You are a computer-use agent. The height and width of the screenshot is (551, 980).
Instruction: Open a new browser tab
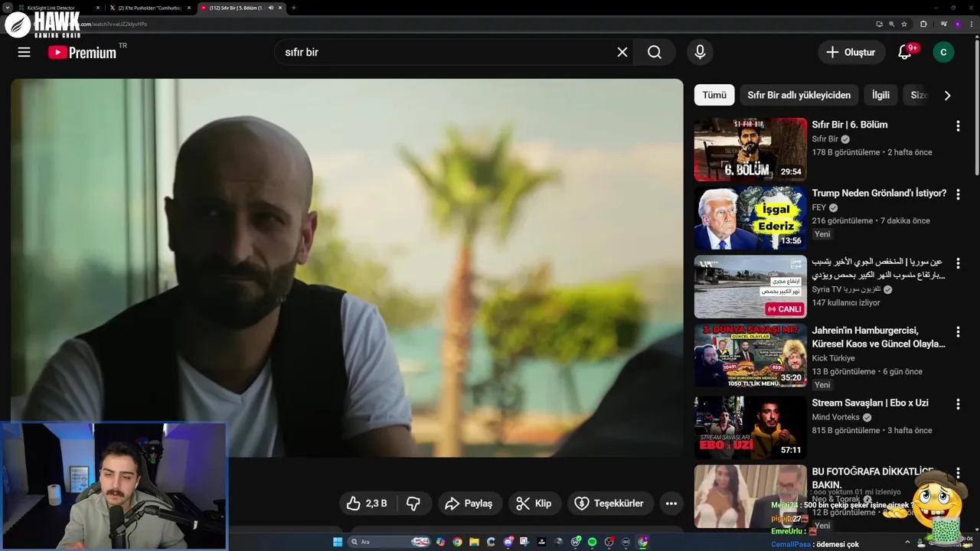click(x=294, y=8)
